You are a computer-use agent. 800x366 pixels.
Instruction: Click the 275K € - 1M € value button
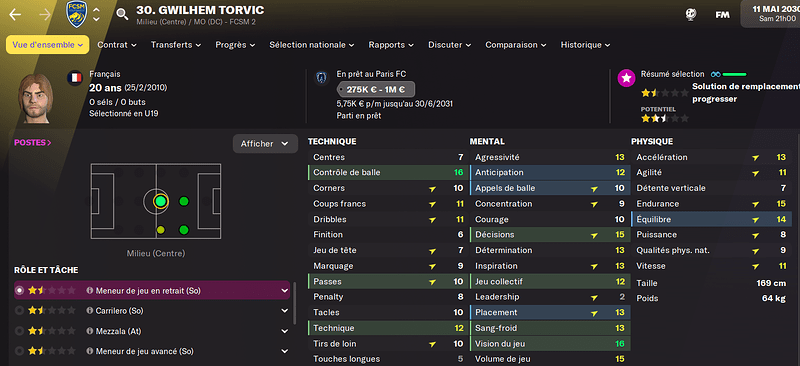point(376,89)
